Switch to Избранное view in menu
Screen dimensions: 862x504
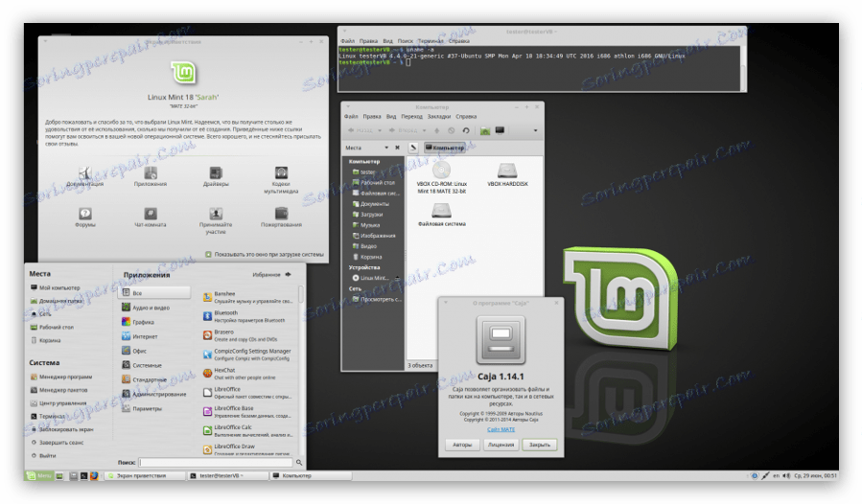tap(272, 274)
